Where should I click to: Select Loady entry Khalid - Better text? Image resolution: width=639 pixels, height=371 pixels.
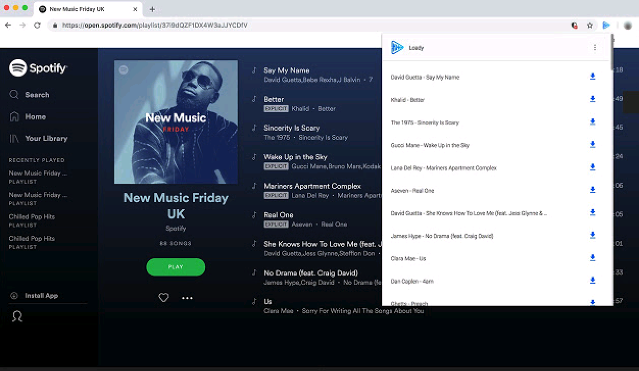tap(408, 99)
